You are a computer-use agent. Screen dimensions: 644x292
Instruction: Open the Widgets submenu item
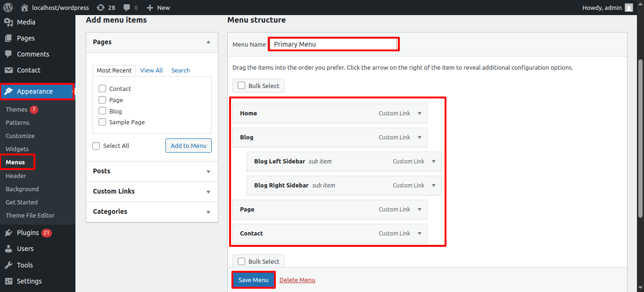pos(17,149)
